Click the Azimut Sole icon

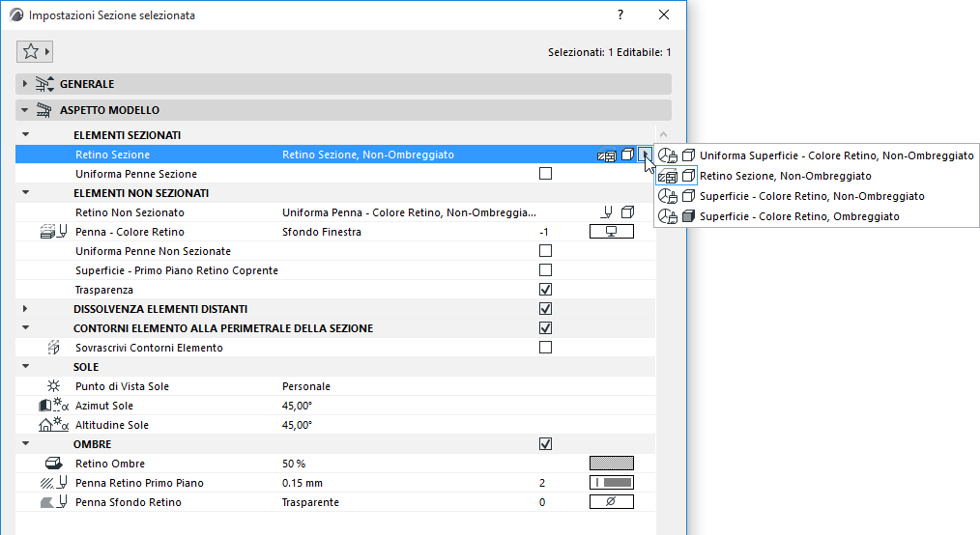54,406
